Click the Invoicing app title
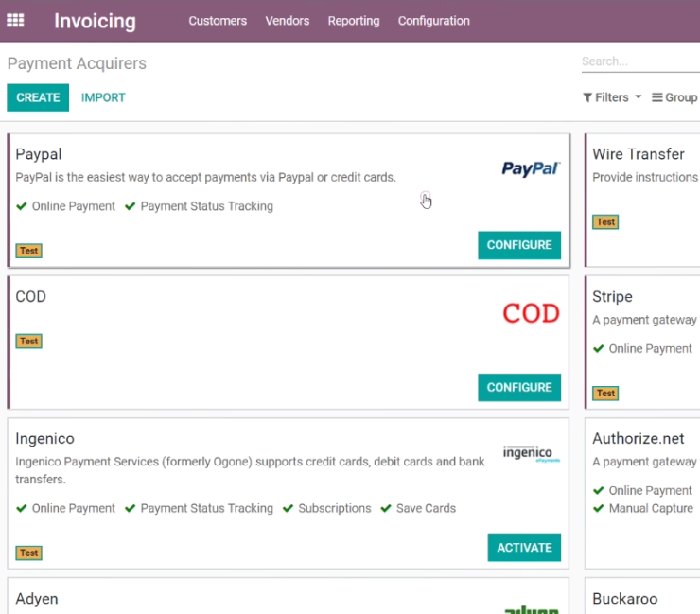This screenshot has width=700, height=614. pos(95,21)
